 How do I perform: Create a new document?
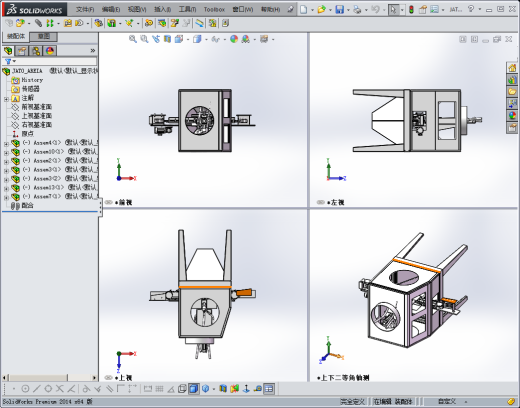tap(304, 10)
